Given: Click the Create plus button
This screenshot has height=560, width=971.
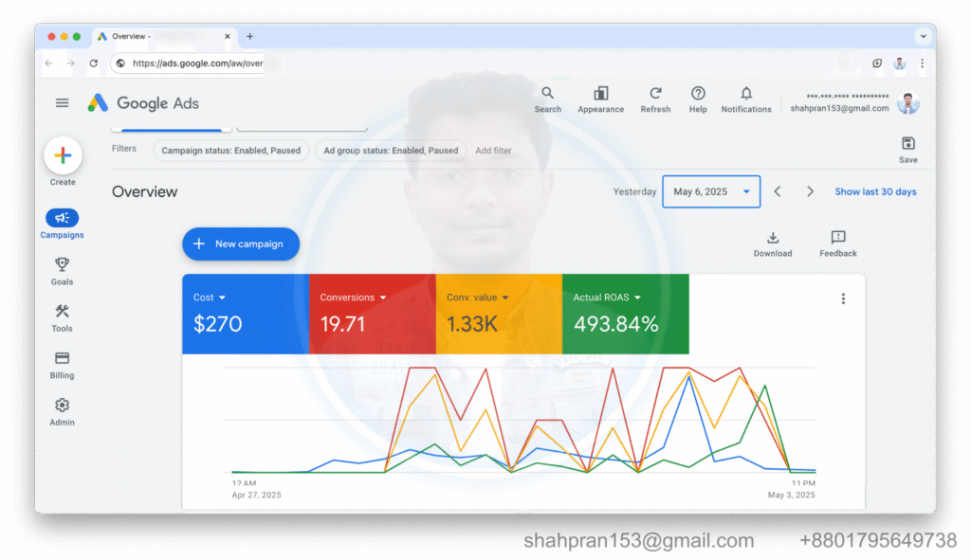Looking at the screenshot, I should [63, 155].
